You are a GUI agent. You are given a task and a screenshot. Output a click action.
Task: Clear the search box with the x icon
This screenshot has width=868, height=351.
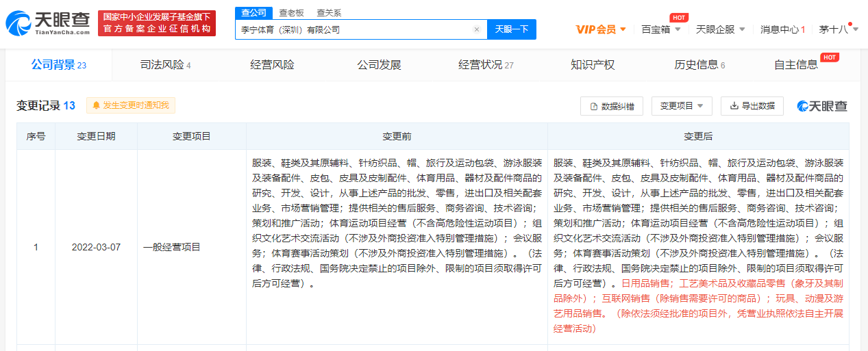click(476, 29)
